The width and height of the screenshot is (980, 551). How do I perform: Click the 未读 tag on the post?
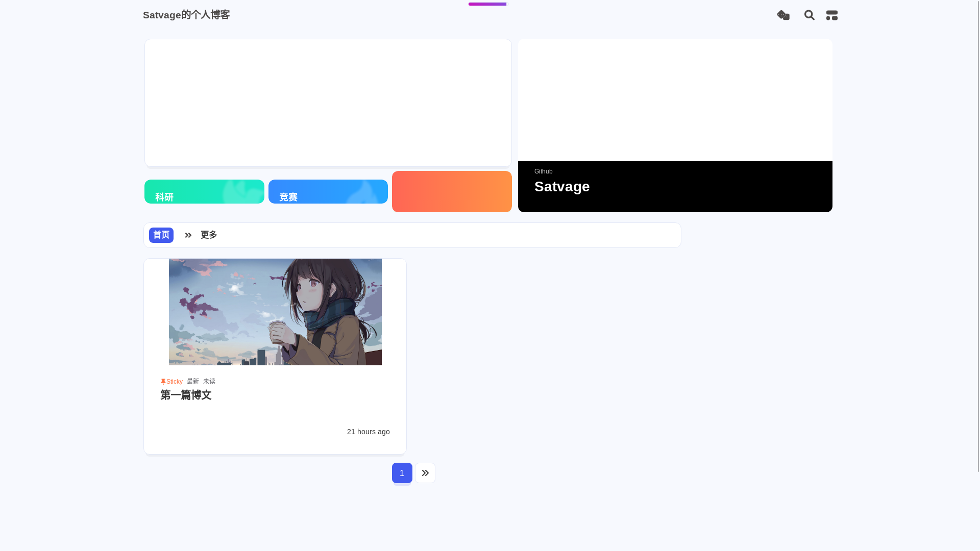point(209,382)
